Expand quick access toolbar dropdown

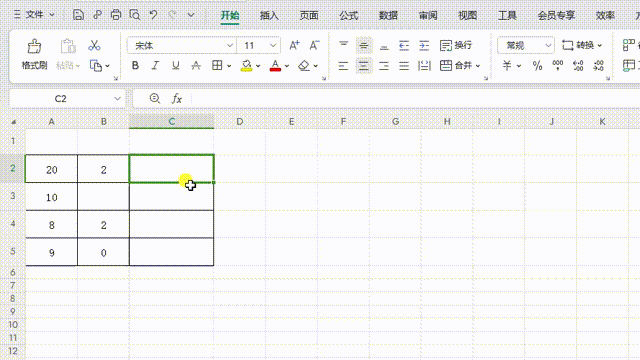[191, 15]
